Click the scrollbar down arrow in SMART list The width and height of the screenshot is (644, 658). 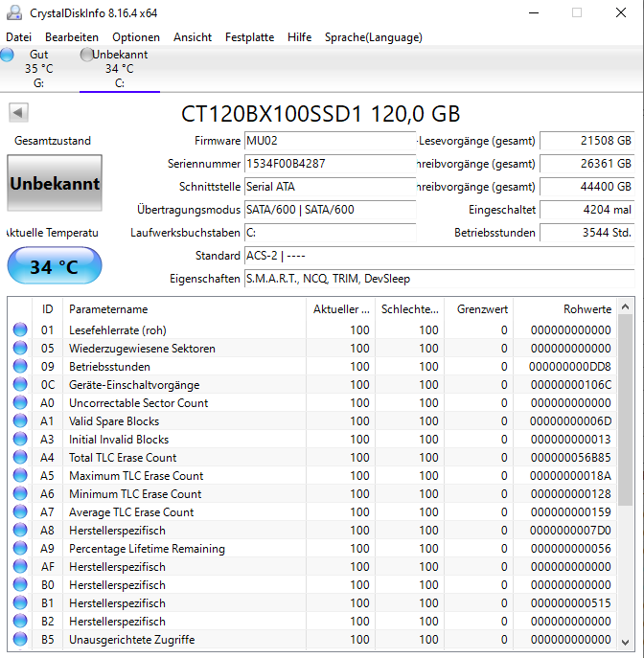click(x=625, y=643)
